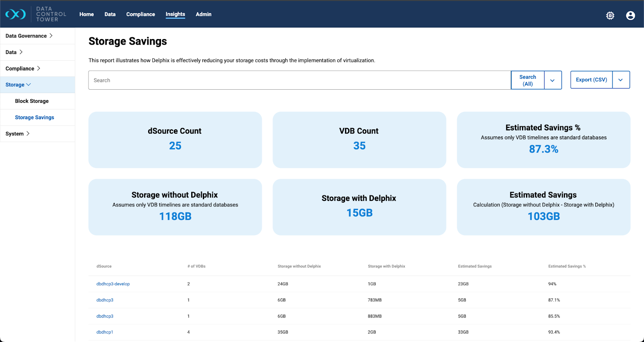
Task: Open the Export format dropdown arrow
Action: click(621, 80)
